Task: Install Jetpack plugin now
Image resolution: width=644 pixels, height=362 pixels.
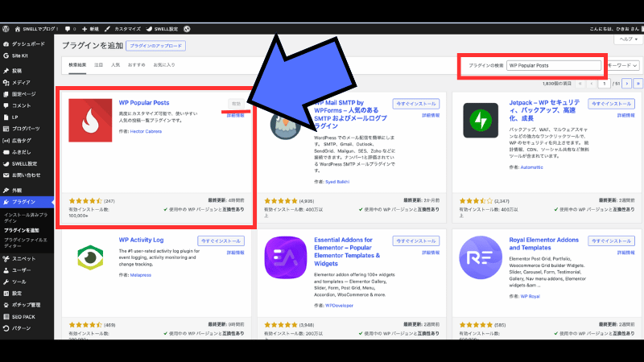Action: (611, 104)
